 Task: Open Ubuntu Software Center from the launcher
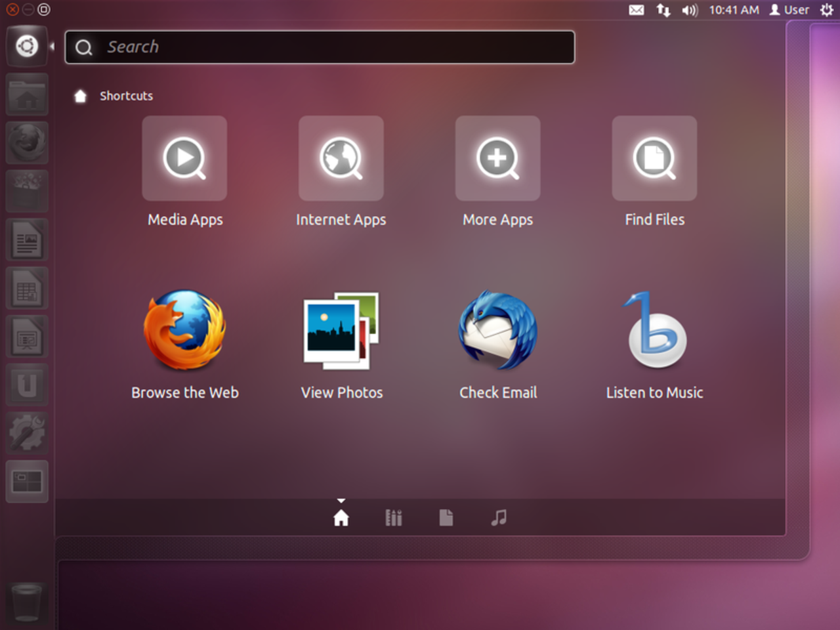(x=27, y=191)
